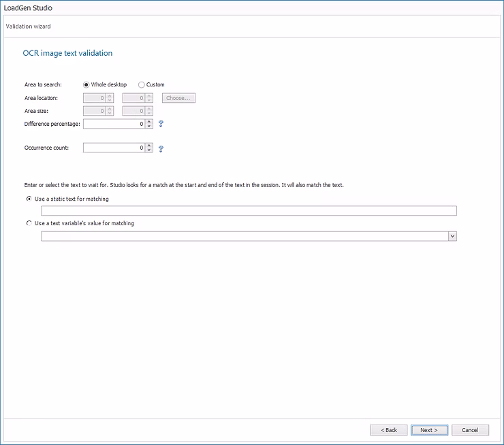
Task: Click the OCR image text validation heading
Action: (x=67, y=53)
